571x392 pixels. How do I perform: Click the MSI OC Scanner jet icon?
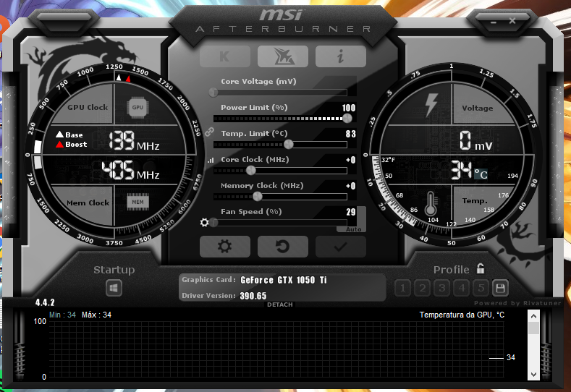tap(282, 56)
